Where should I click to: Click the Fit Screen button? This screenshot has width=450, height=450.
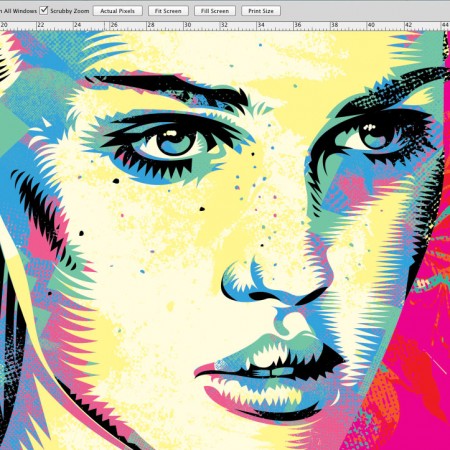click(x=168, y=11)
